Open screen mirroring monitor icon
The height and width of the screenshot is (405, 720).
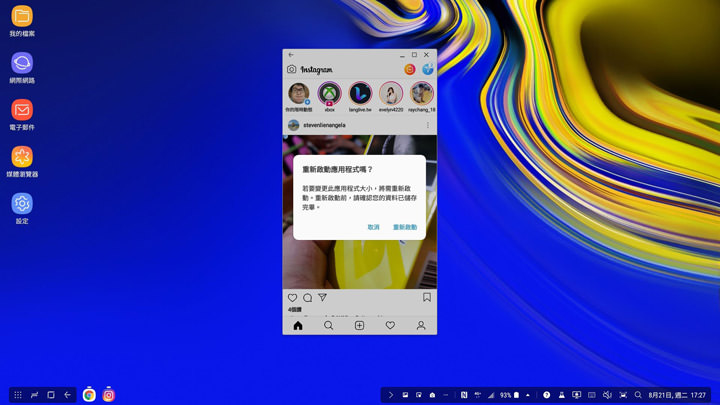[x=577, y=395]
